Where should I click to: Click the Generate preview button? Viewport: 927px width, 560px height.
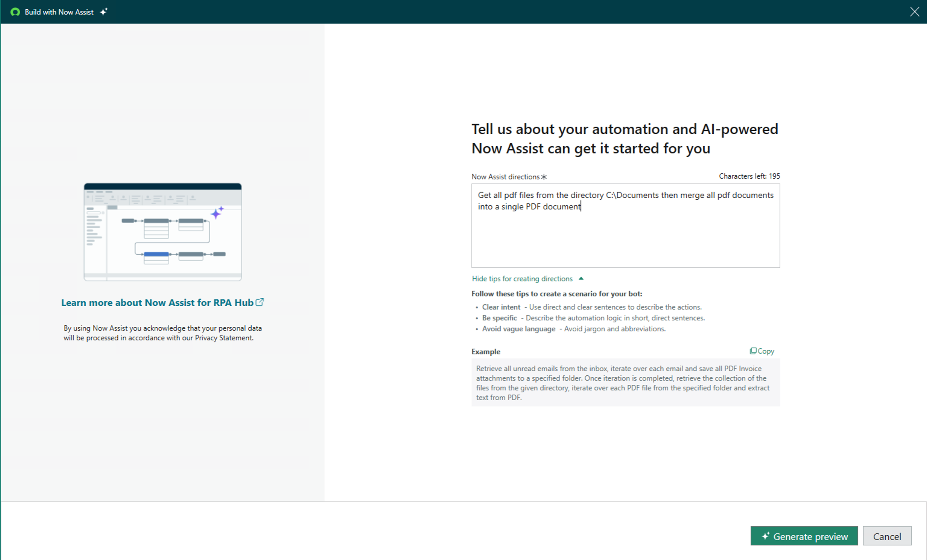(x=804, y=536)
